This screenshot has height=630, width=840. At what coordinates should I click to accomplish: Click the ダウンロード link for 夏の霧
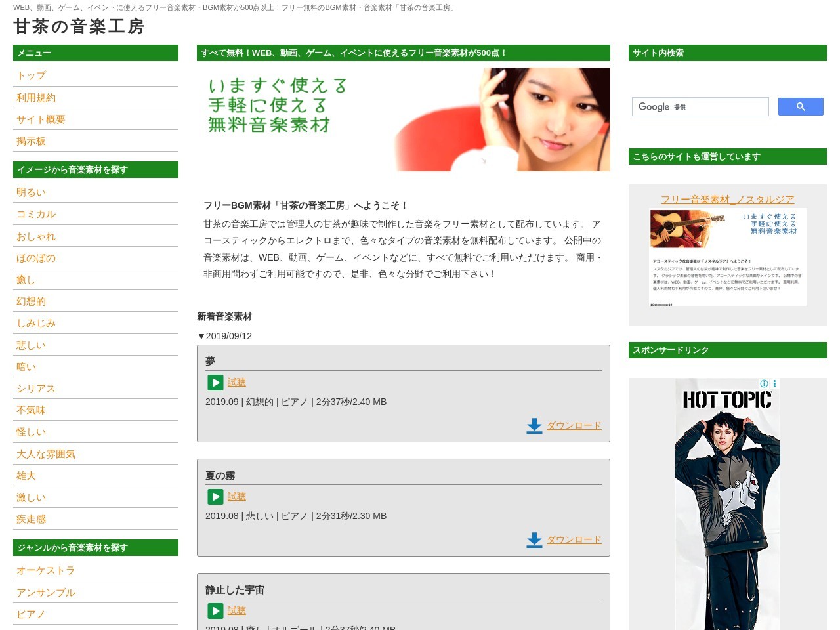point(574,539)
